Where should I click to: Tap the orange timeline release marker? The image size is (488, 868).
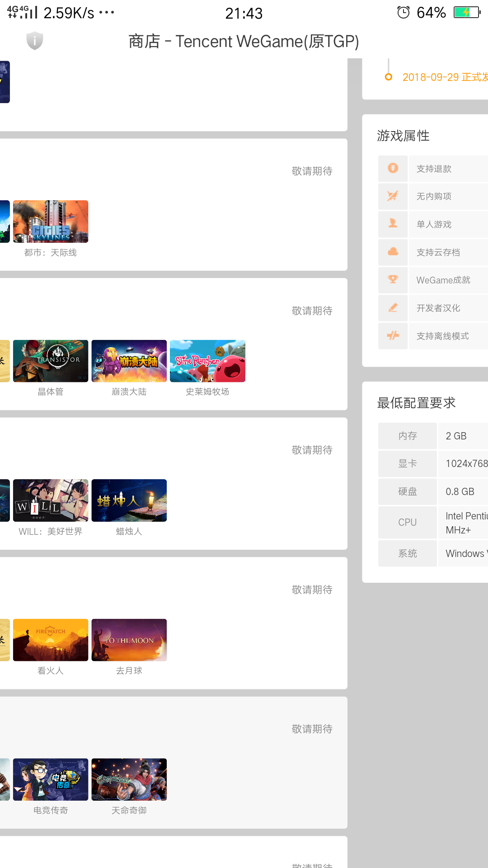point(388,77)
